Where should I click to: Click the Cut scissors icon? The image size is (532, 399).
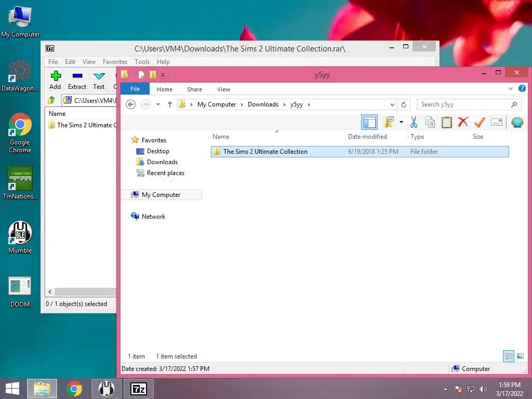[x=414, y=122]
